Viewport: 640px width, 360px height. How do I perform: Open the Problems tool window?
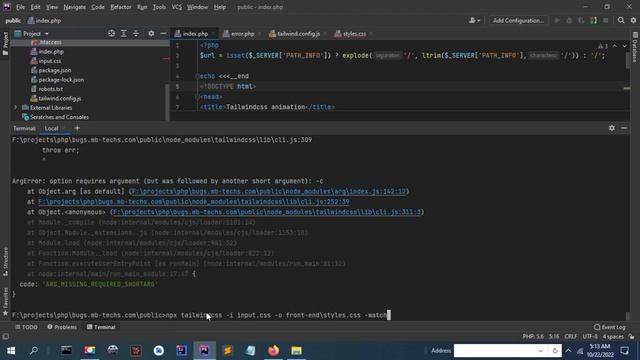(x=62, y=327)
